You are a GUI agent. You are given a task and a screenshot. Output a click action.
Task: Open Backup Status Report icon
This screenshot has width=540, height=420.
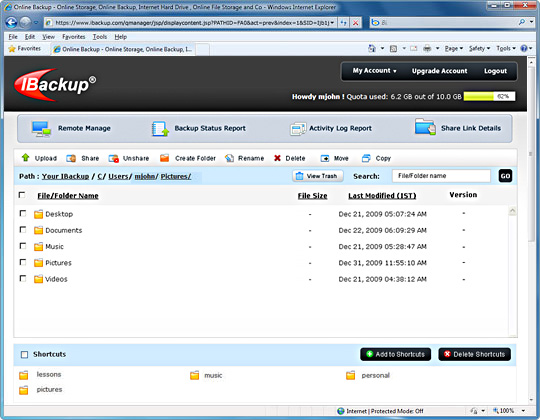(x=160, y=129)
